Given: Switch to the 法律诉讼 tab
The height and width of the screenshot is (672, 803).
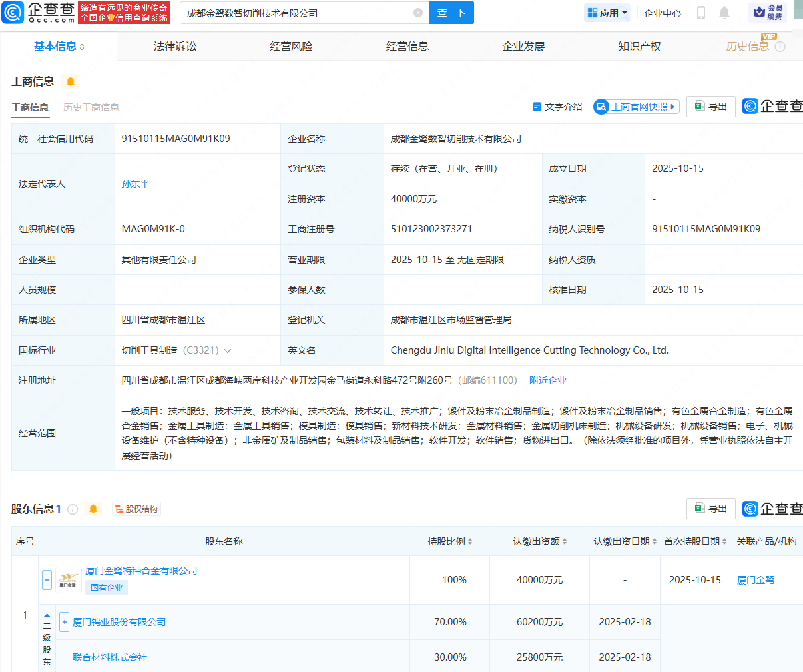Looking at the screenshot, I should 175,47.
